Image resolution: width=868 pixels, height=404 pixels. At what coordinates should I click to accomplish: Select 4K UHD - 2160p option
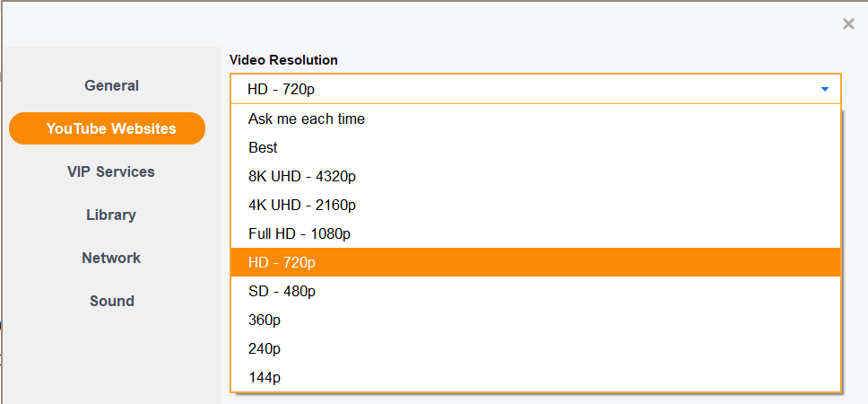[302, 205]
